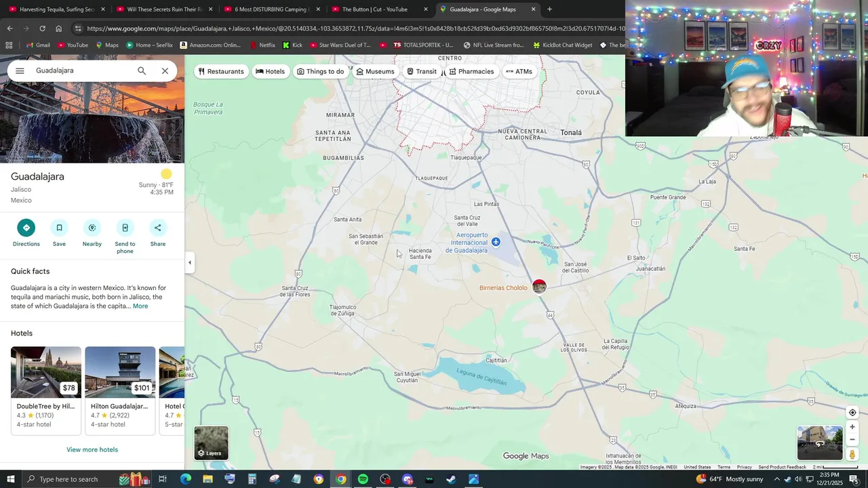Collapse the side panel arrow
This screenshot has height=488, width=868.
pos(190,262)
